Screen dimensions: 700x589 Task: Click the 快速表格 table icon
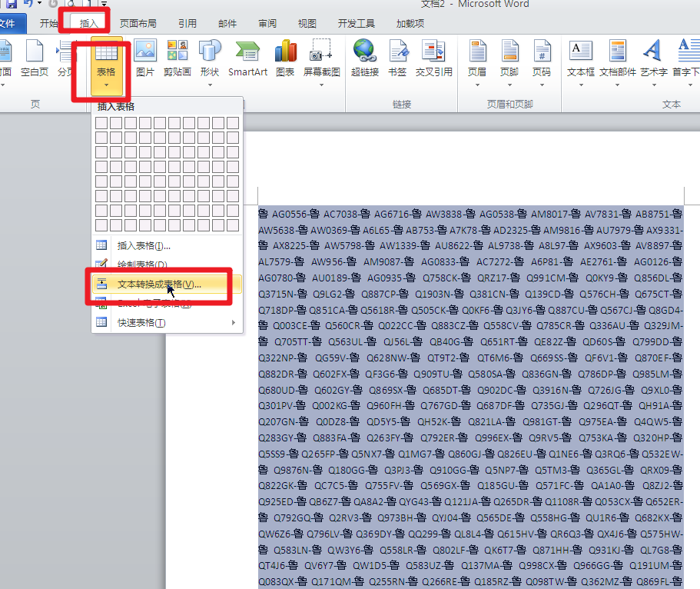101,321
